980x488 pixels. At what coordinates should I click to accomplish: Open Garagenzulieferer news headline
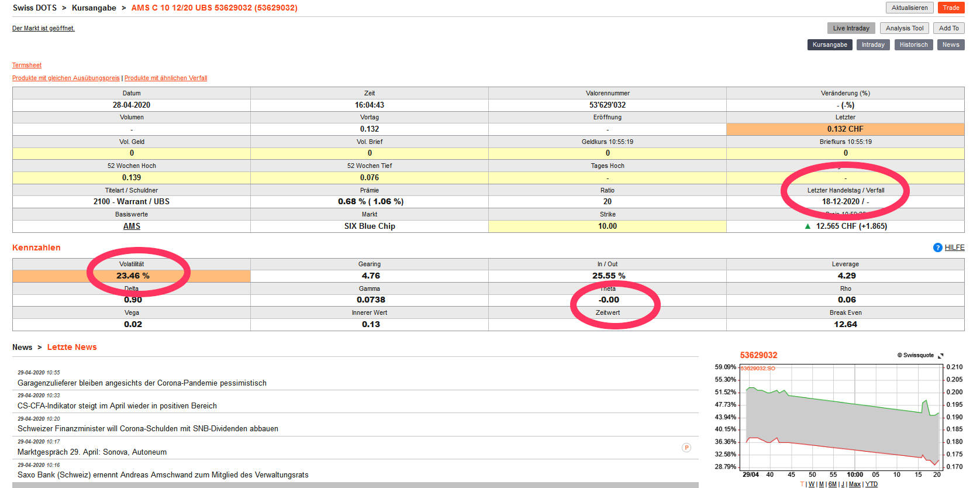pyautogui.click(x=142, y=383)
